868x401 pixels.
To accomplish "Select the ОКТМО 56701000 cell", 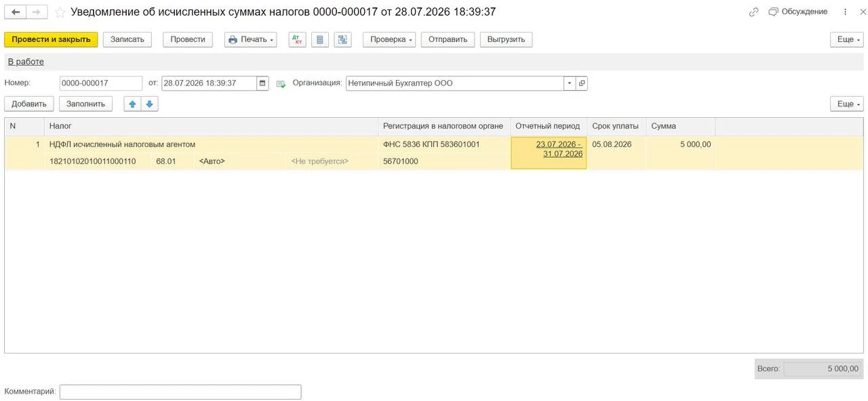I will click(444, 161).
